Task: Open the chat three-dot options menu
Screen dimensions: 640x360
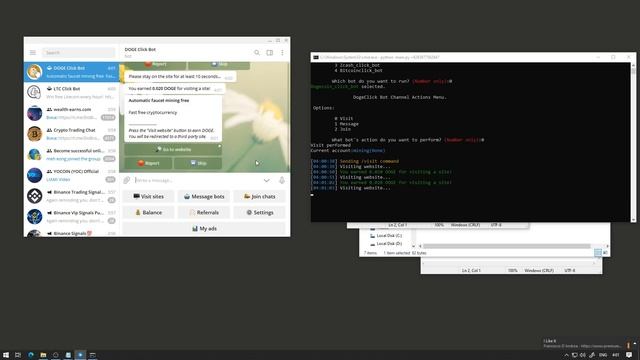Action: pos(282,53)
